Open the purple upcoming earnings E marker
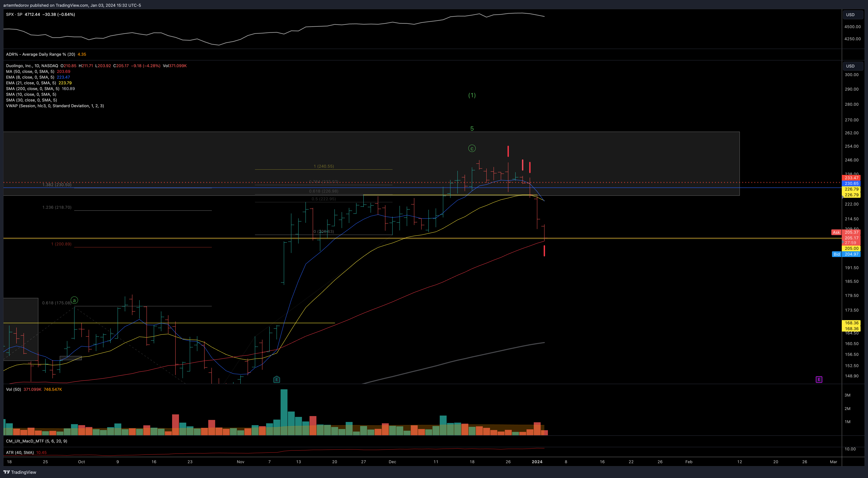This screenshot has width=868, height=478. click(819, 380)
